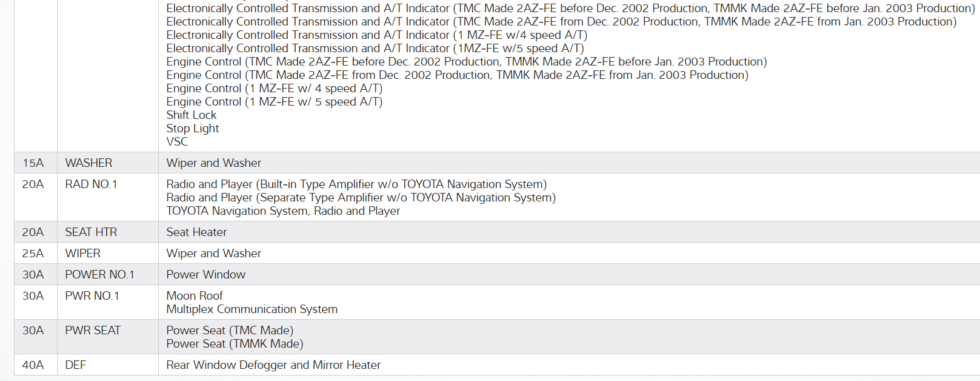Select the RAD NO.1 fuse name
The height and width of the screenshot is (381, 980).
(91, 184)
